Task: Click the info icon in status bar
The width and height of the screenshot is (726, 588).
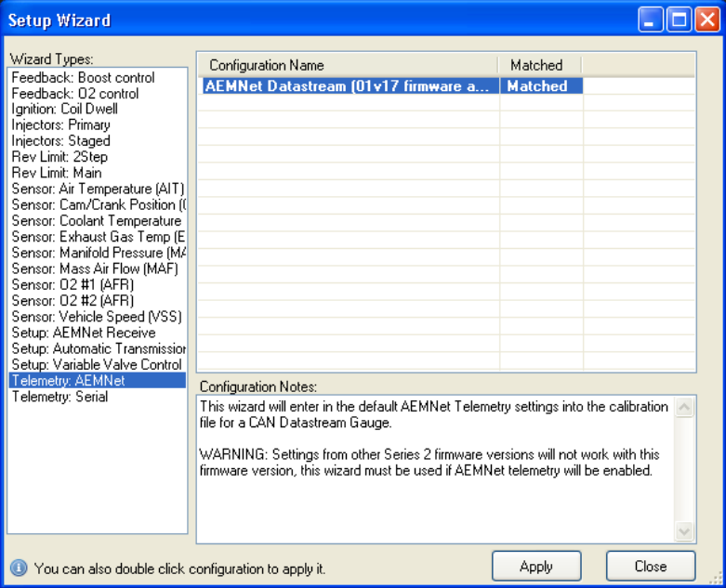Action: coord(19,568)
